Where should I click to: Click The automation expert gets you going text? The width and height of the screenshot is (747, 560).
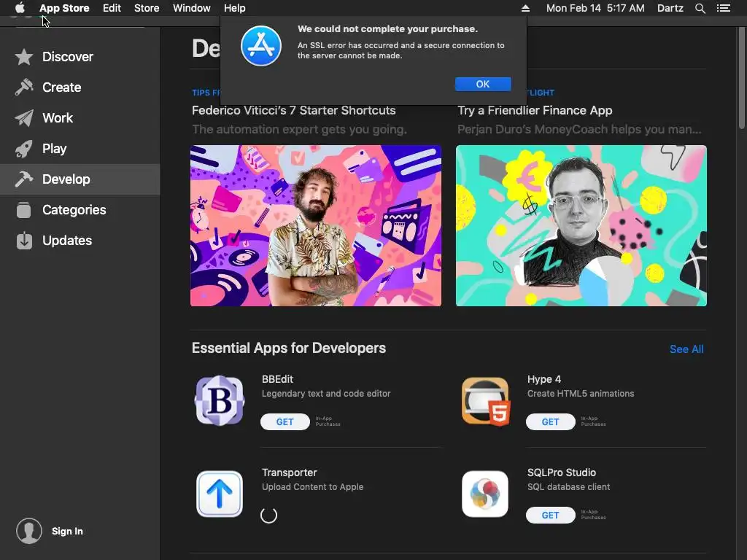pyautogui.click(x=299, y=130)
